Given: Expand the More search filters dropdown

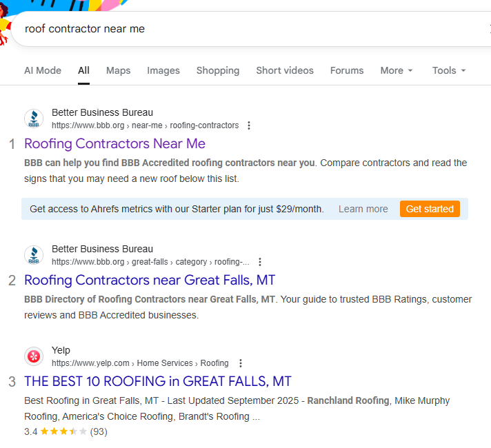Looking at the screenshot, I should (x=397, y=70).
